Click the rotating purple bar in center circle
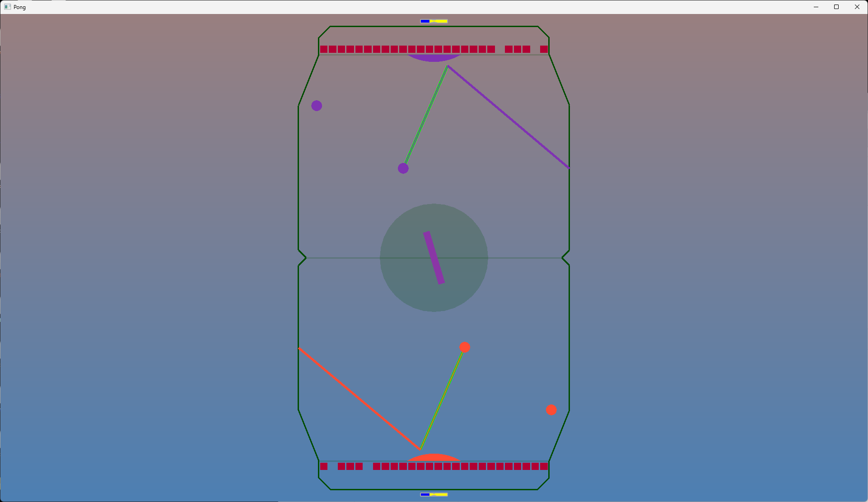Screen dimensions: 868x502 tap(434, 258)
